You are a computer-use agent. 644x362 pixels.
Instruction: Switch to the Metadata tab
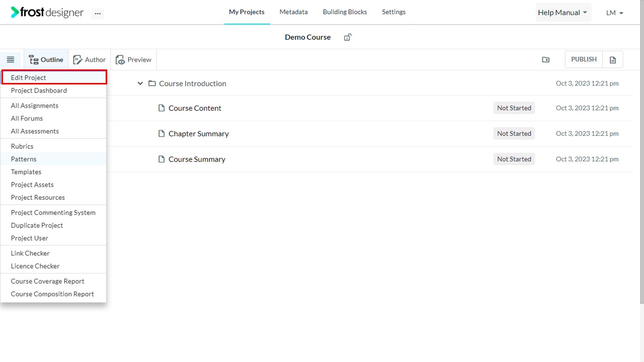coord(293,12)
